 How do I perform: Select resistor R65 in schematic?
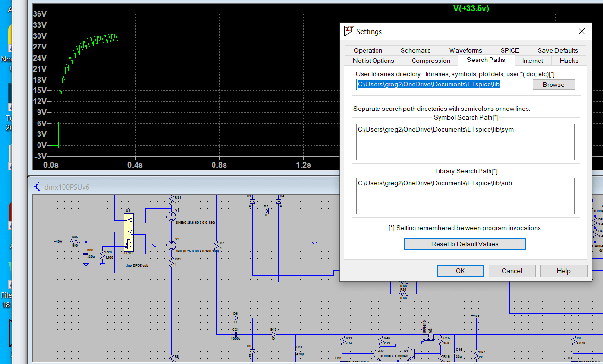(x=75, y=241)
